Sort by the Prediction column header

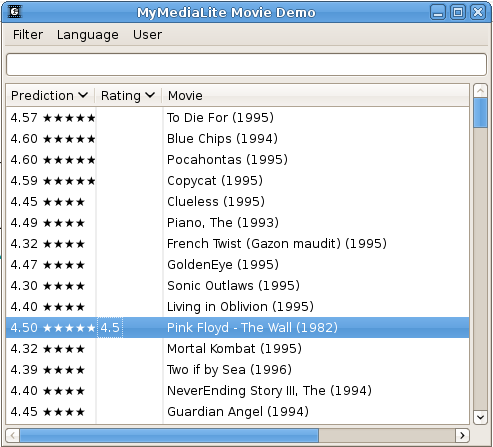[50, 96]
